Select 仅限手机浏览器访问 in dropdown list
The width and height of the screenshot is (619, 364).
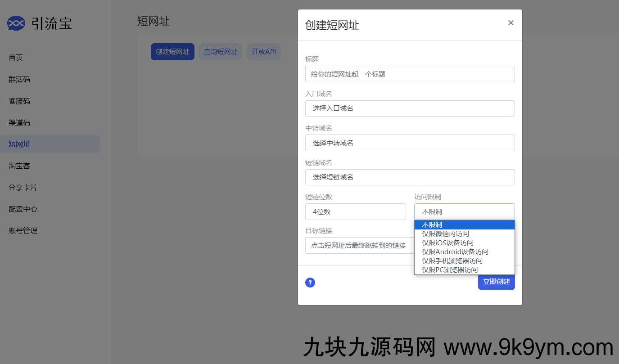(x=452, y=261)
